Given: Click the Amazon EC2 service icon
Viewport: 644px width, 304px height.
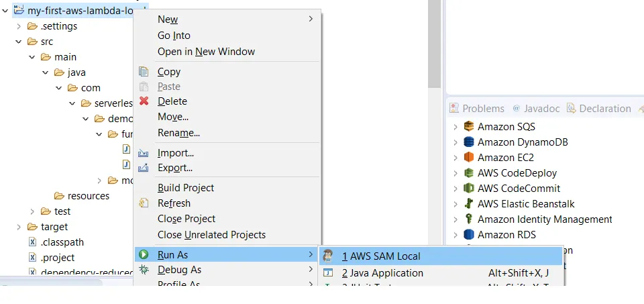Looking at the screenshot, I should pos(469,157).
